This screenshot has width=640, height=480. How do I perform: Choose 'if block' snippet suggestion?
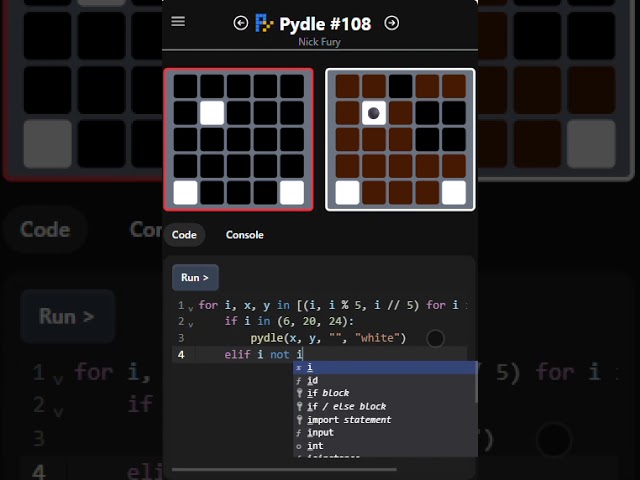point(384,393)
